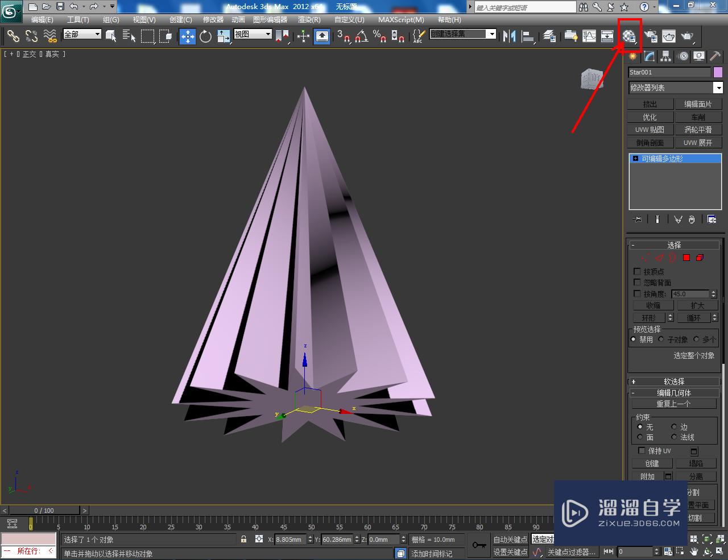Collapse the 选择 rollout
Image resolution: width=728 pixels, height=560 pixels.
click(674, 245)
